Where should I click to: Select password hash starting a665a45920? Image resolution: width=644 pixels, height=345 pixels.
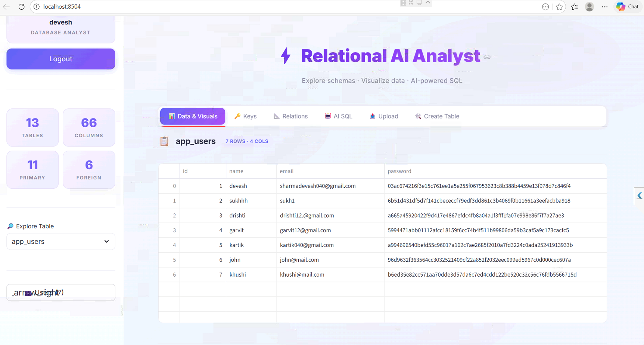pyautogui.click(x=495, y=215)
